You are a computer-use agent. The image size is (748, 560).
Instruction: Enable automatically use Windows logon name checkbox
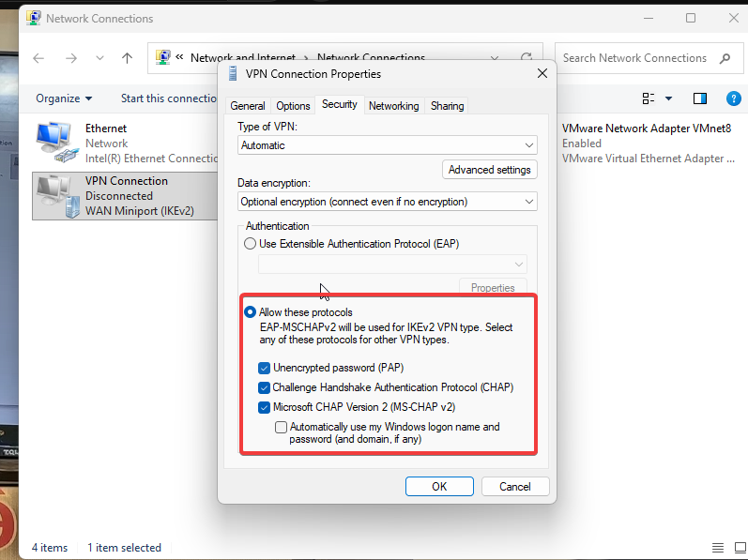(281, 427)
